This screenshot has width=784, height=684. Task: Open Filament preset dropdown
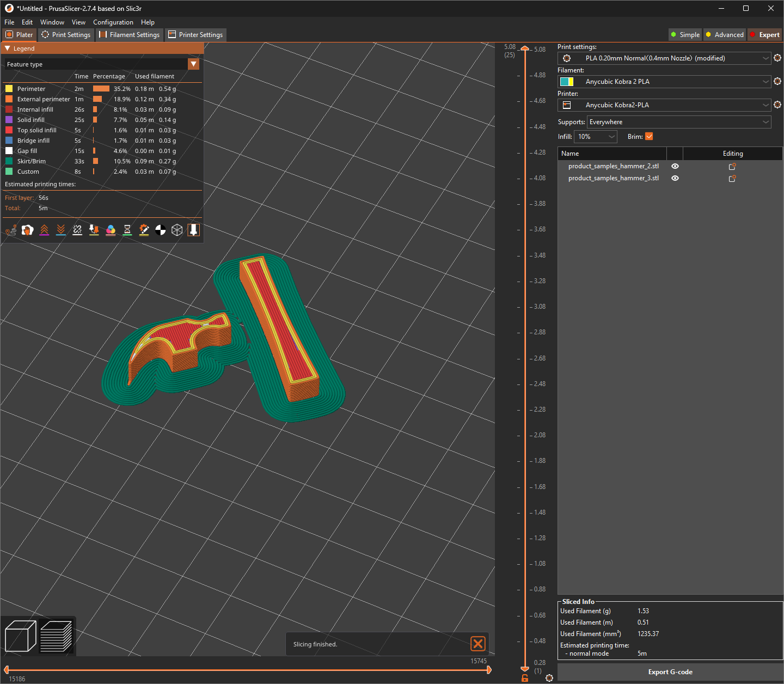click(664, 81)
